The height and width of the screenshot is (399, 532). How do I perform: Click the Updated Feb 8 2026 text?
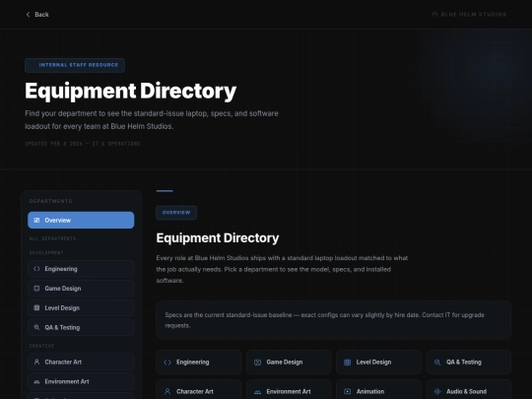click(x=83, y=144)
